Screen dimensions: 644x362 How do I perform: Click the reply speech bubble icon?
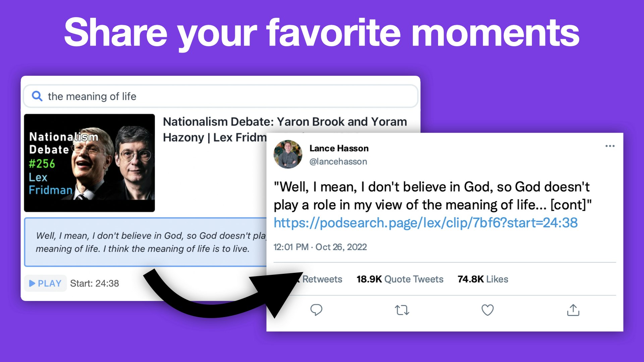click(x=316, y=310)
